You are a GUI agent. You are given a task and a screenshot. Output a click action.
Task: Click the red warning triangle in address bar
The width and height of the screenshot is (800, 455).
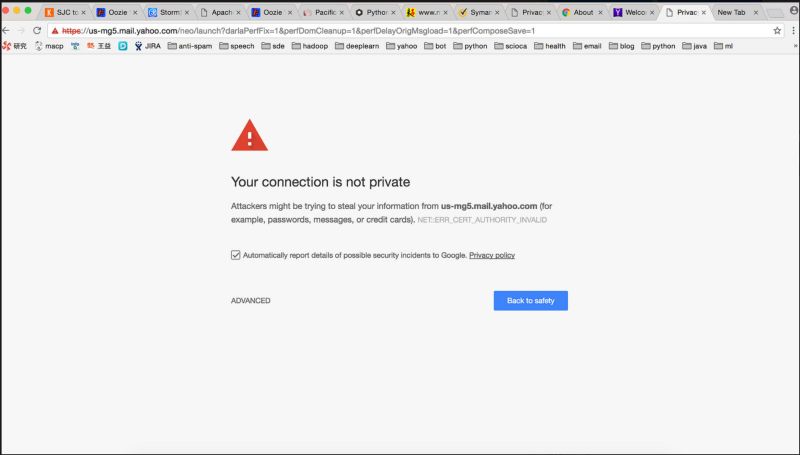[55, 31]
